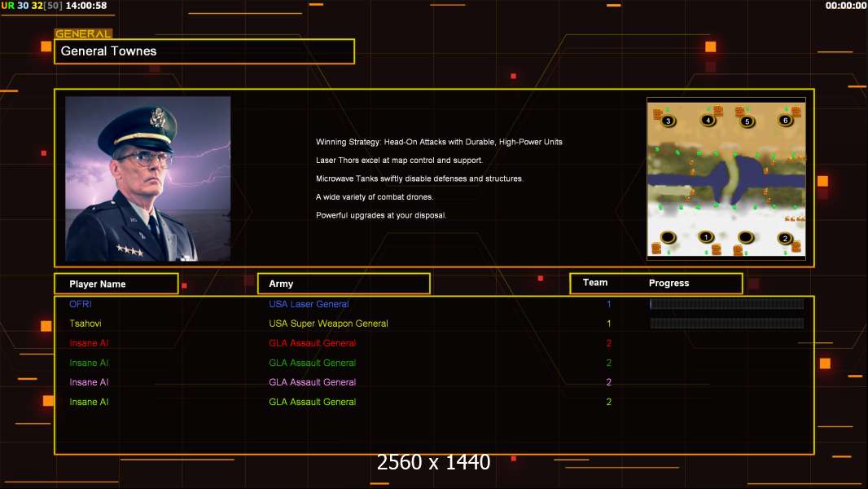Click the Powerful upgrades description line

(381, 215)
